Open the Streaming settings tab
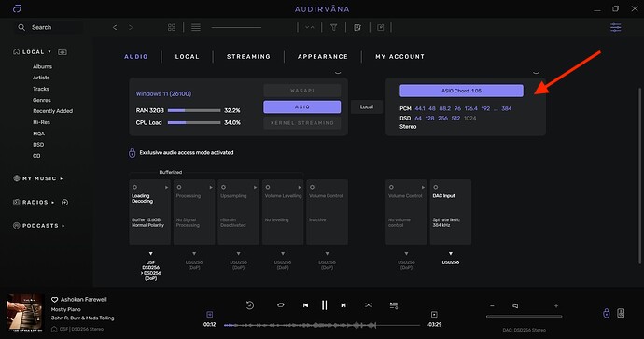644x339 pixels. click(x=248, y=57)
